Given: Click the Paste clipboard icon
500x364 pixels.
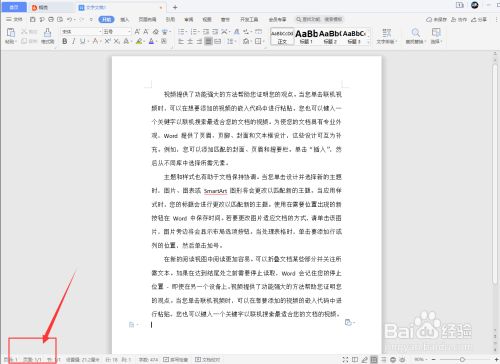Looking at the screenshot, I should click(11, 33).
